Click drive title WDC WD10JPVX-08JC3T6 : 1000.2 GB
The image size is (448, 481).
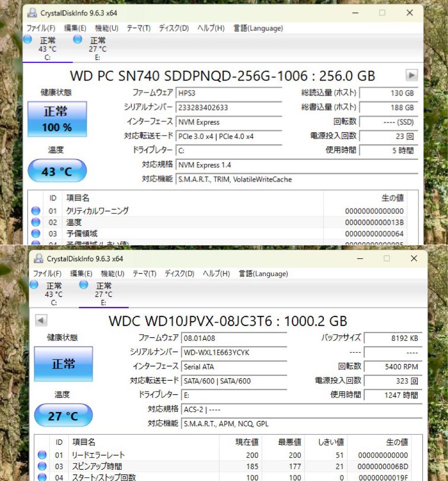tap(228, 321)
